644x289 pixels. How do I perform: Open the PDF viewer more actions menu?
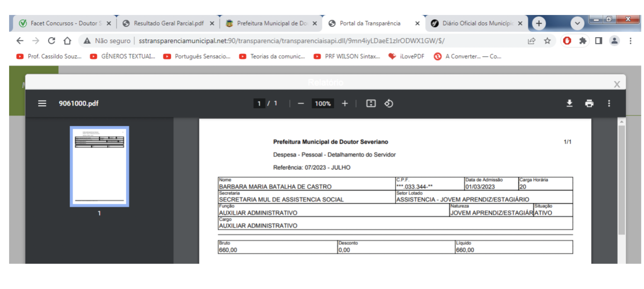click(609, 104)
